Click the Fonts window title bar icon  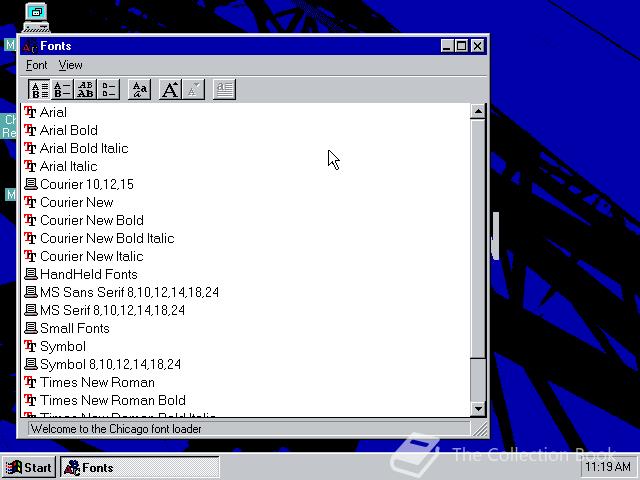click(30, 46)
